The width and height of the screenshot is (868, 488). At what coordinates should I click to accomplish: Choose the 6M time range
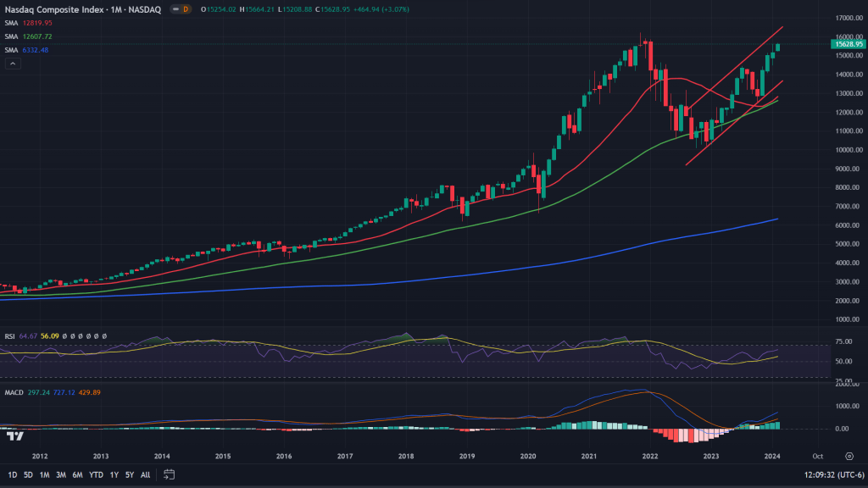[x=77, y=474]
